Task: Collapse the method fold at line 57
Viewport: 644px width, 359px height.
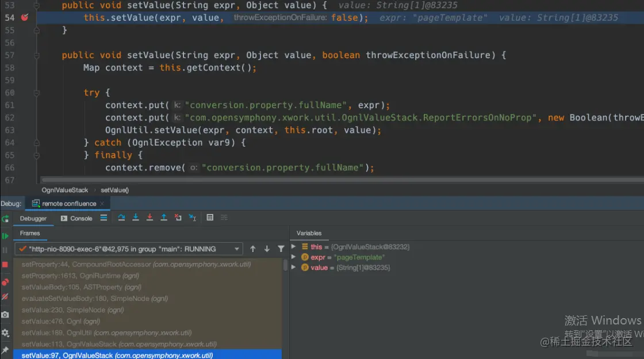Action: tap(37, 55)
